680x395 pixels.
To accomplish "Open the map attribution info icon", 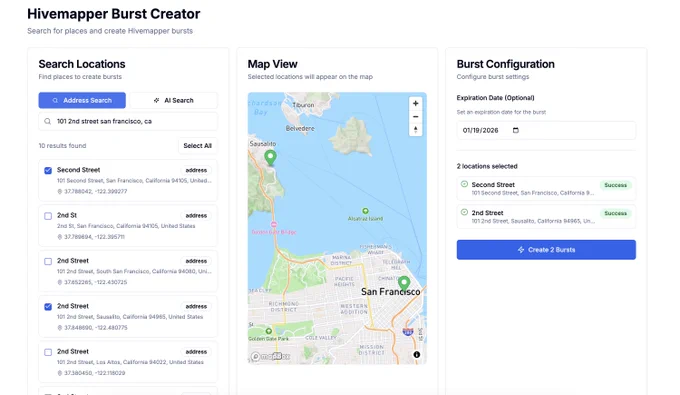I will pos(417,355).
